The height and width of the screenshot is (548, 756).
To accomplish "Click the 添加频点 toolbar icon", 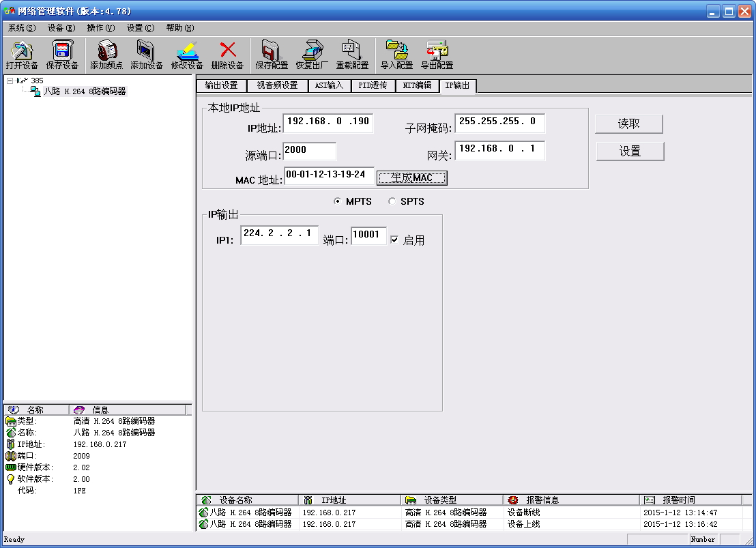I will [106, 55].
